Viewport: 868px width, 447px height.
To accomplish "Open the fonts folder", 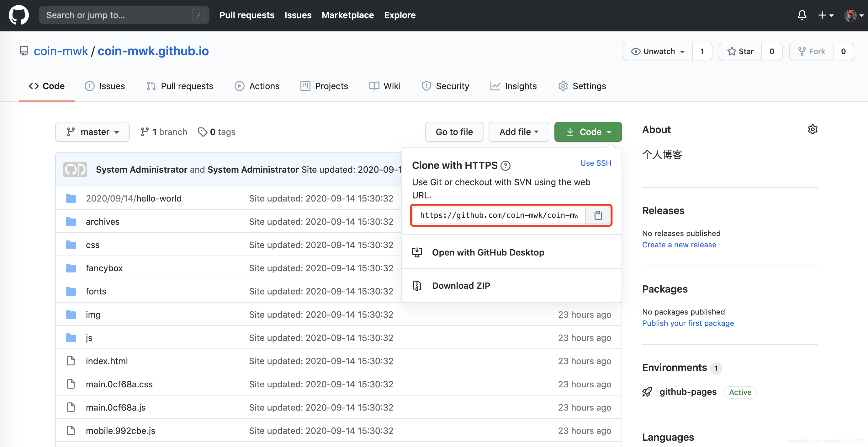I will tap(96, 292).
